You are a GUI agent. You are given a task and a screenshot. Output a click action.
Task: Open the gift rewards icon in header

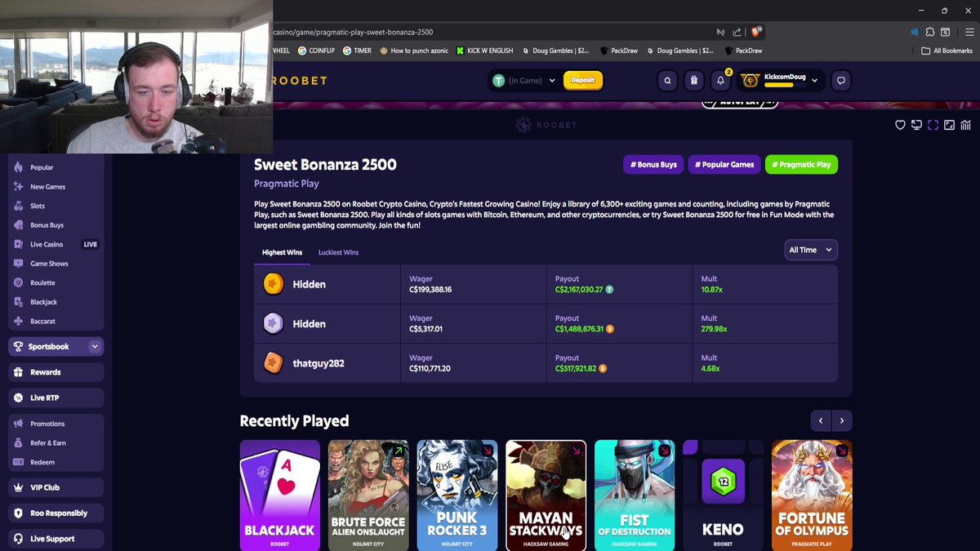[693, 80]
